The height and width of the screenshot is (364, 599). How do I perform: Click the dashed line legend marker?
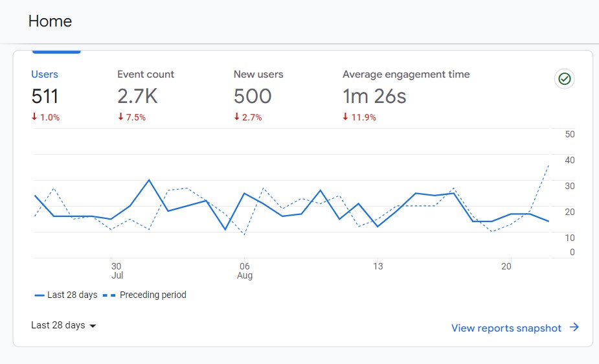pyautogui.click(x=109, y=295)
